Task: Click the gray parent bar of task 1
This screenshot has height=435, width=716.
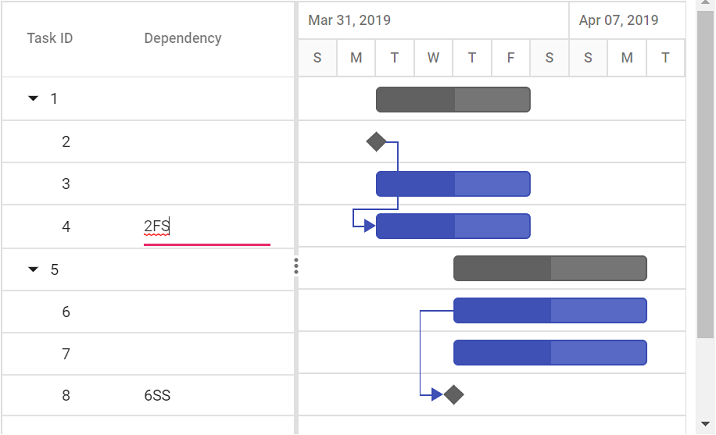Action: pyautogui.click(x=453, y=100)
